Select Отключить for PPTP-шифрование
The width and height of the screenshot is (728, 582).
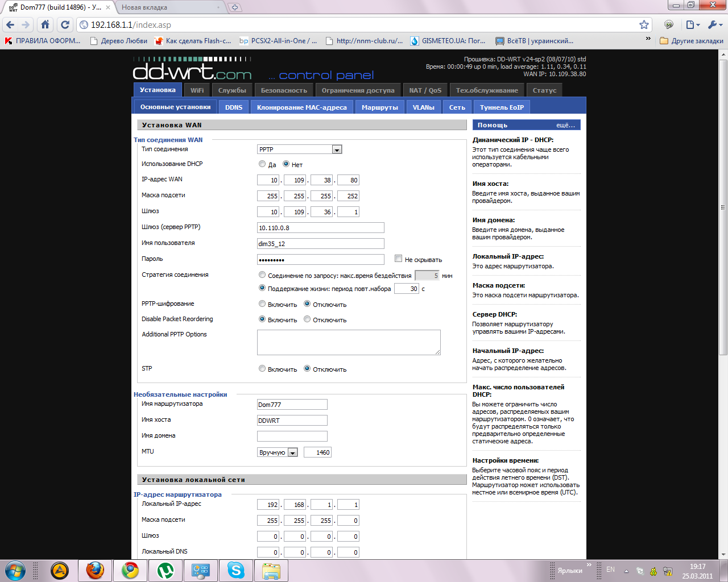[307, 304]
